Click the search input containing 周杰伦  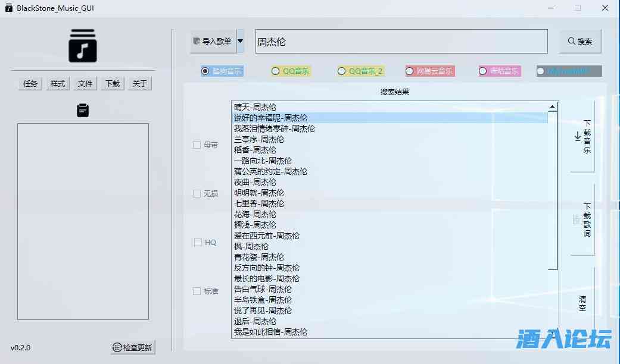click(x=401, y=42)
